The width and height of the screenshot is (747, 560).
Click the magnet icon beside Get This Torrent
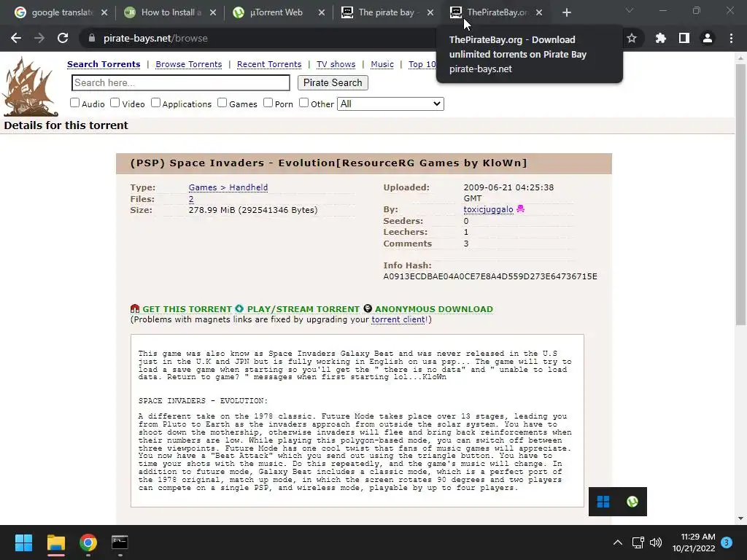tap(135, 308)
